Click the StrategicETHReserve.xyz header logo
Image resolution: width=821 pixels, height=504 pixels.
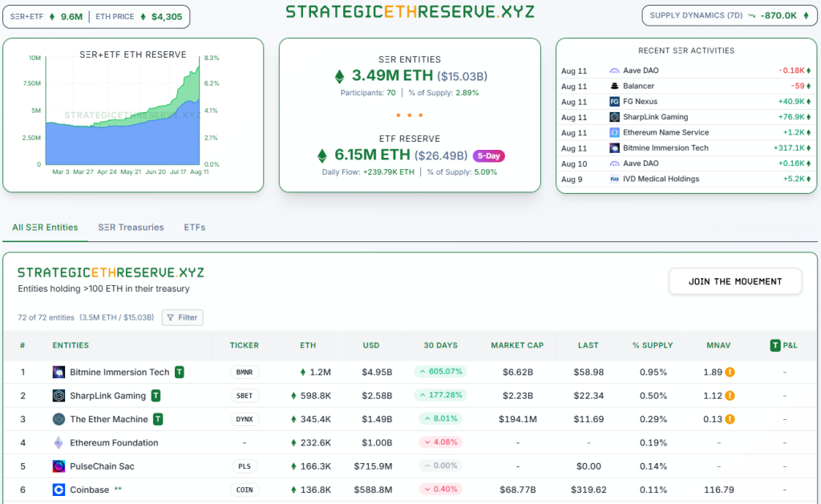(410, 12)
